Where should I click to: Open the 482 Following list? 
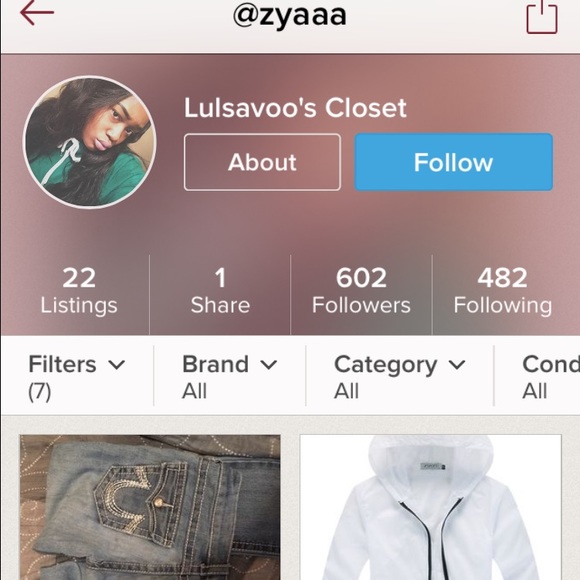[503, 291]
